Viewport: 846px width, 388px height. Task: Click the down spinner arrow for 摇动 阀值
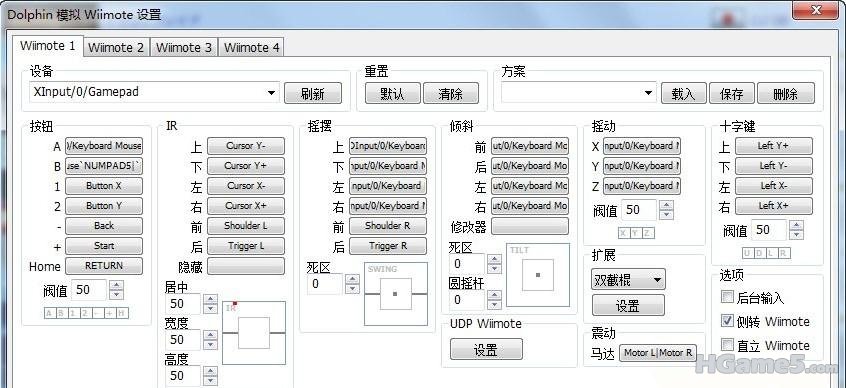666,215
